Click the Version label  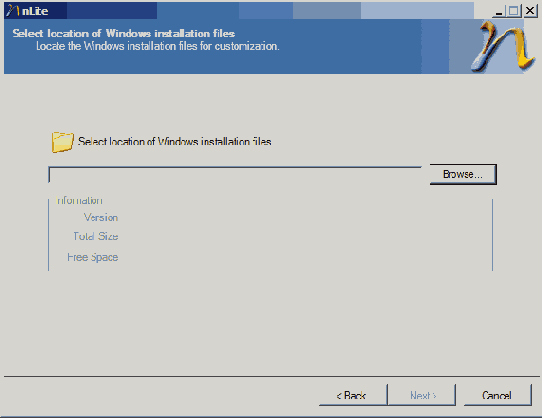click(x=101, y=217)
